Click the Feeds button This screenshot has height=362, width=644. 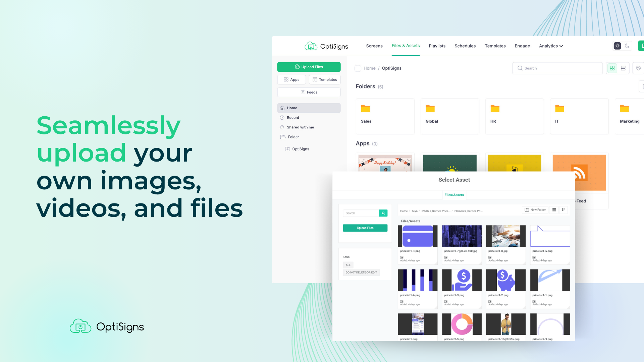(x=309, y=92)
